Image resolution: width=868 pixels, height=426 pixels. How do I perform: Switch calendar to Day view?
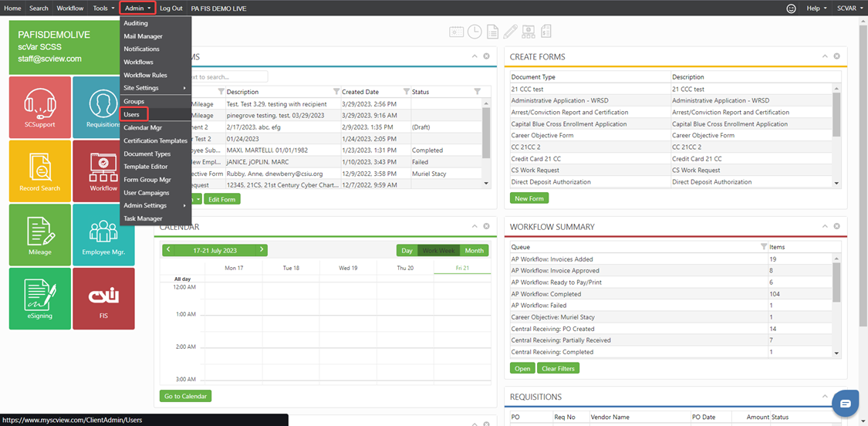pos(407,251)
